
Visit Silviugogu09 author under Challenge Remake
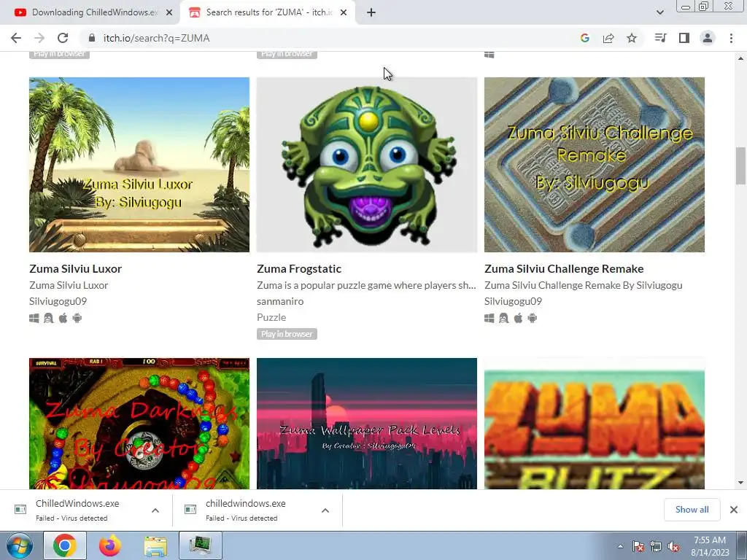click(513, 301)
